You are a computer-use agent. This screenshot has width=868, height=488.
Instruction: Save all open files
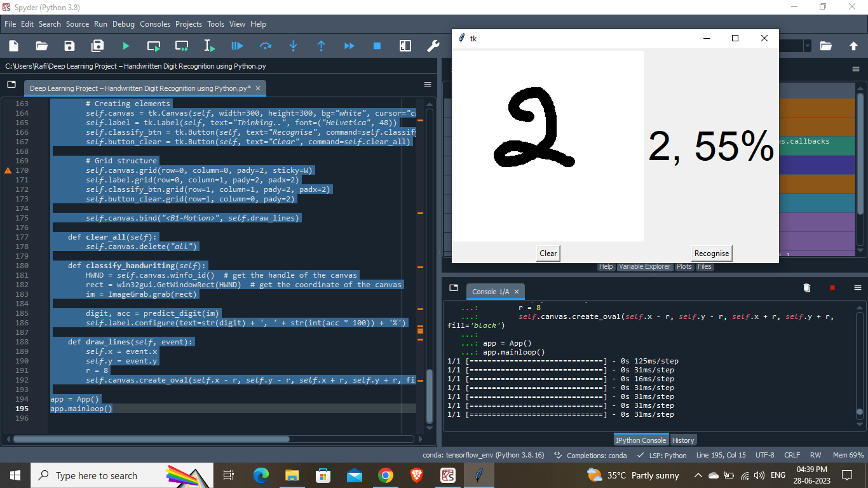click(97, 46)
